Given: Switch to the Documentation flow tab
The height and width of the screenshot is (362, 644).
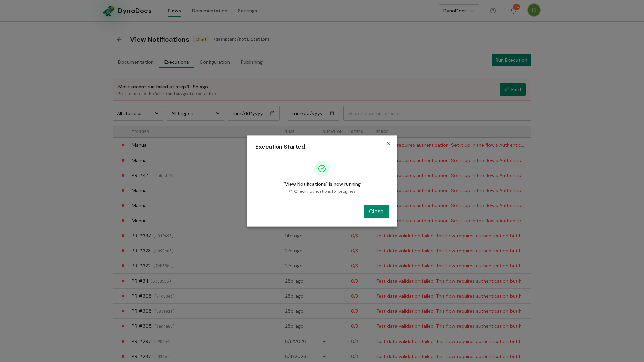Looking at the screenshot, I should tap(136, 62).
